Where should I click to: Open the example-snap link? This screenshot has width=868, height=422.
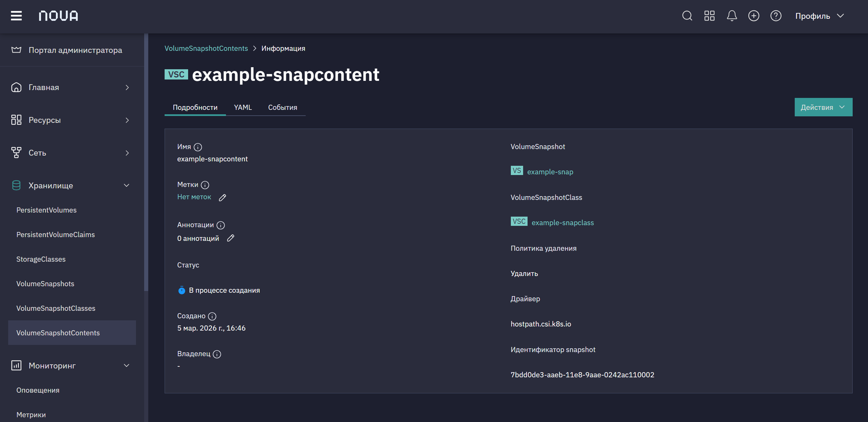(x=550, y=172)
